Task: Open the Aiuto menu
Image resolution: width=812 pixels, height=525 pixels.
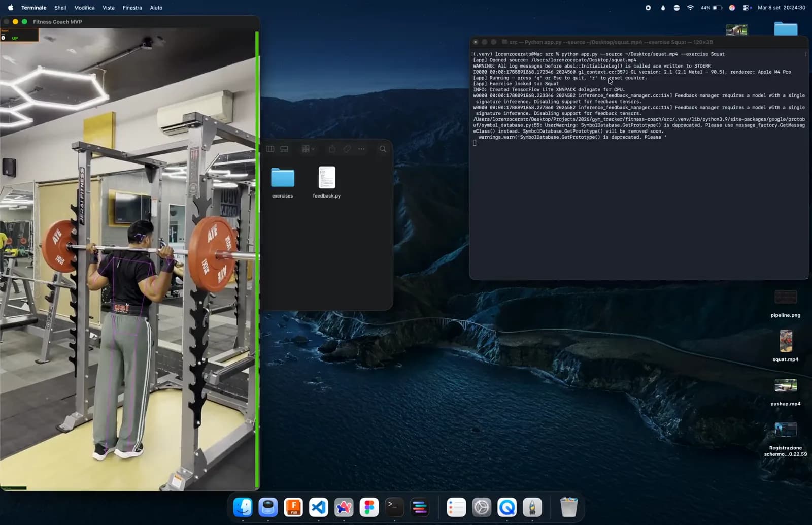Action: pos(156,8)
